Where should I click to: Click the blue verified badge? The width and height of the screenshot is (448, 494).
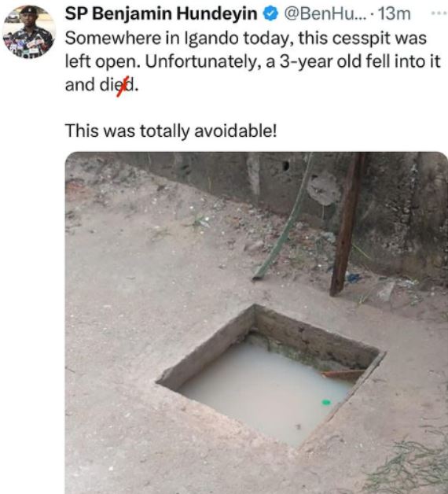tap(270, 14)
